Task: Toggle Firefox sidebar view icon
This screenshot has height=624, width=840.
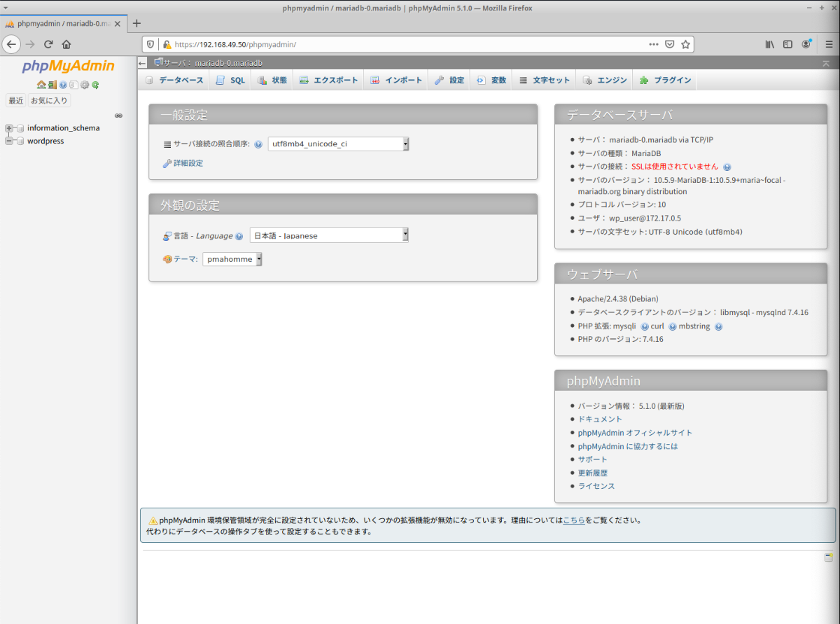Action: (787, 44)
